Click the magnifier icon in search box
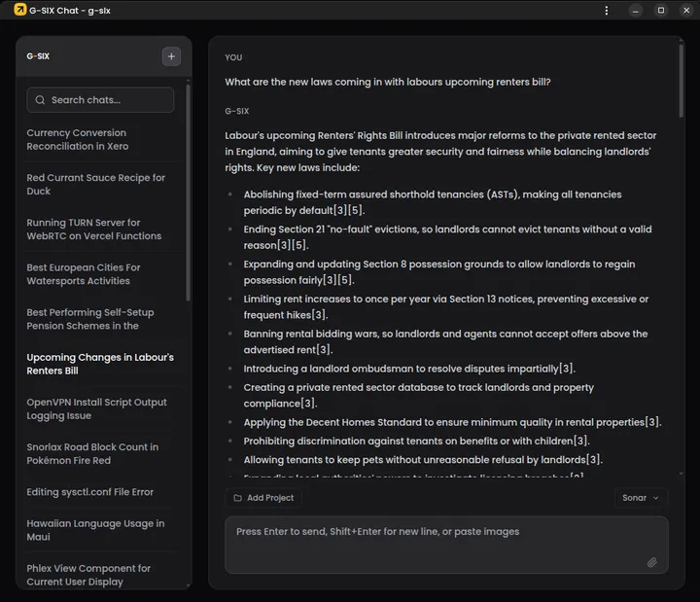Viewport: 700px width, 602px height. [x=40, y=100]
